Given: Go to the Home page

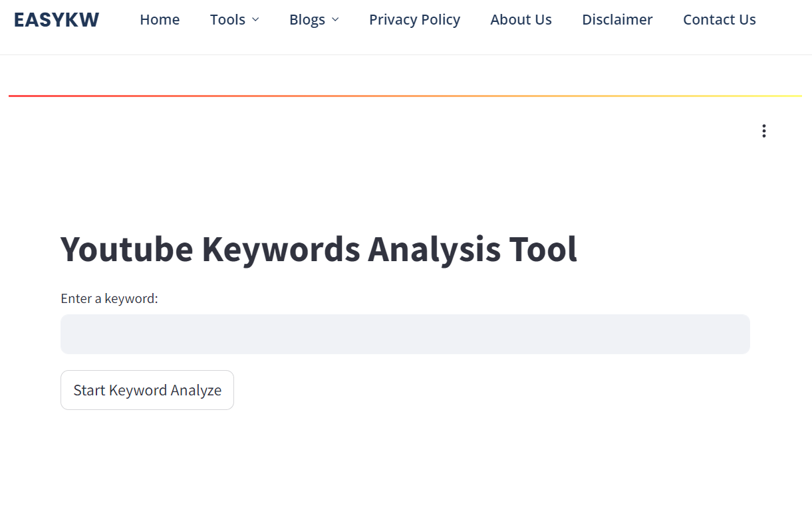Looking at the screenshot, I should point(160,20).
